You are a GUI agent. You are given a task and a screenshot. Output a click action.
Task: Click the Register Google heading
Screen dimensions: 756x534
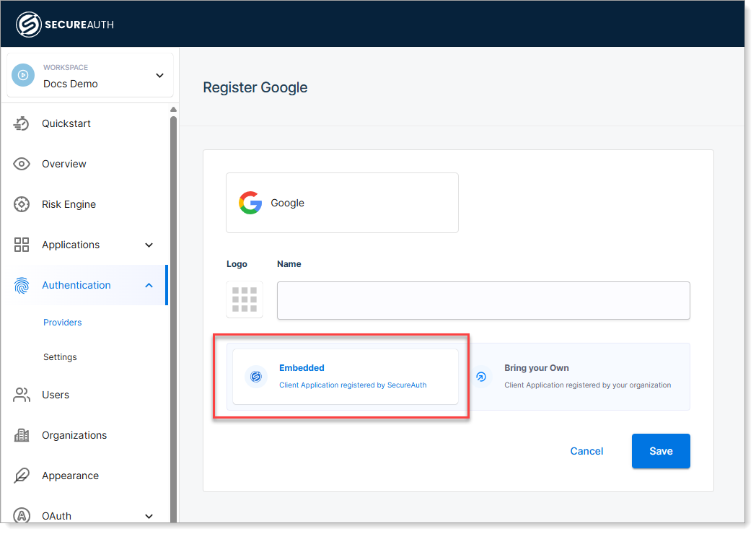click(x=255, y=87)
